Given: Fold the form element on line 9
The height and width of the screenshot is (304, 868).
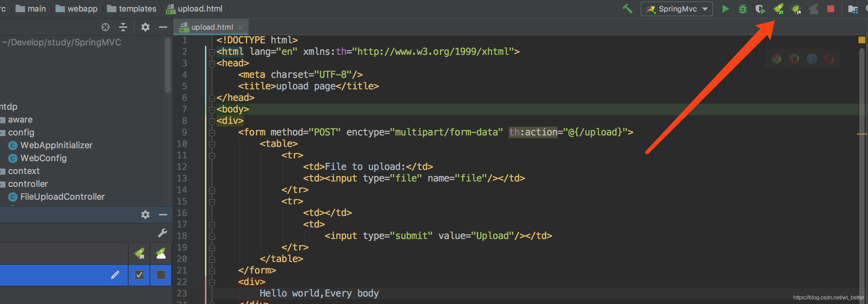Looking at the screenshot, I should point(212,133).
